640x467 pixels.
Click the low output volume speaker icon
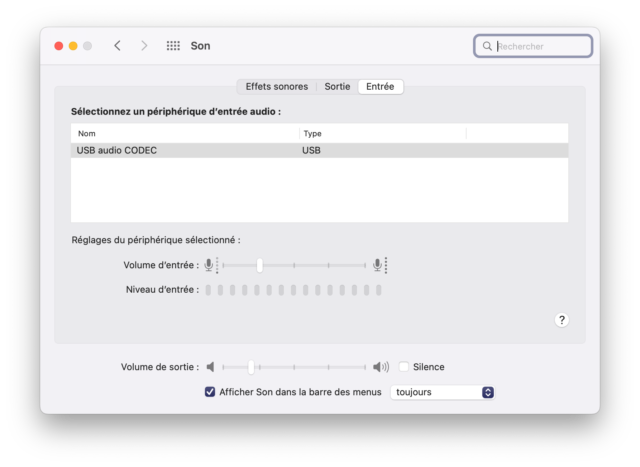point(210,367)
